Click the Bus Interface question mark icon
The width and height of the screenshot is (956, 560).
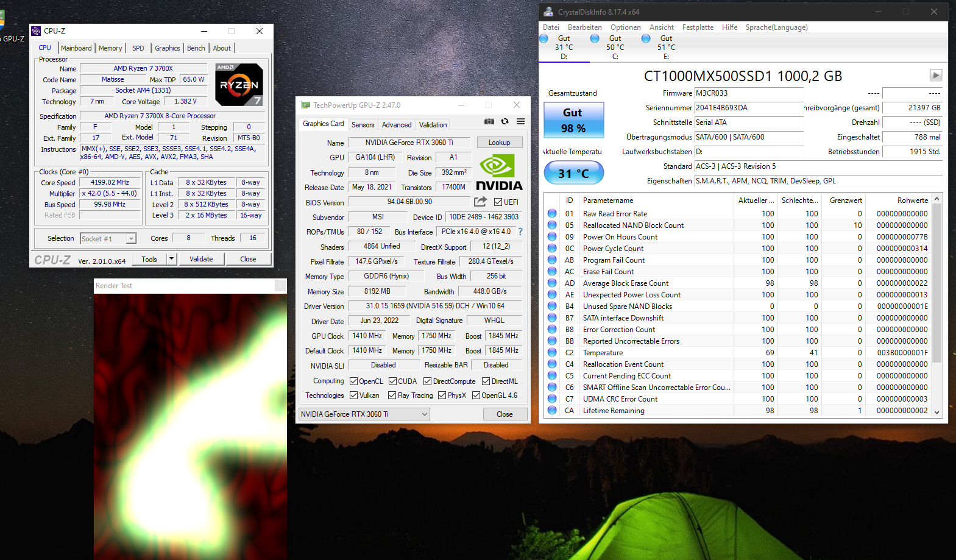(520, 232)
